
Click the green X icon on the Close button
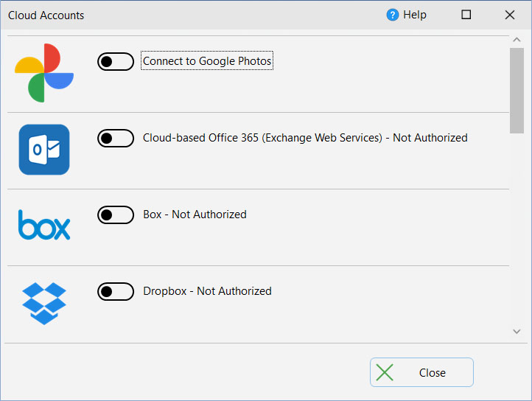385,372
